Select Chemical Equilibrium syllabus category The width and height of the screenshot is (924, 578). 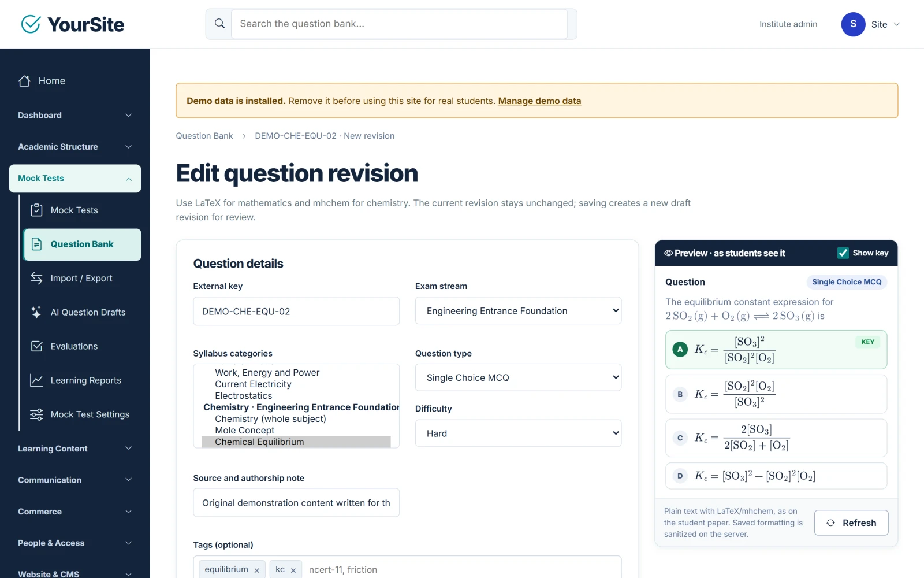coord(296,442)
